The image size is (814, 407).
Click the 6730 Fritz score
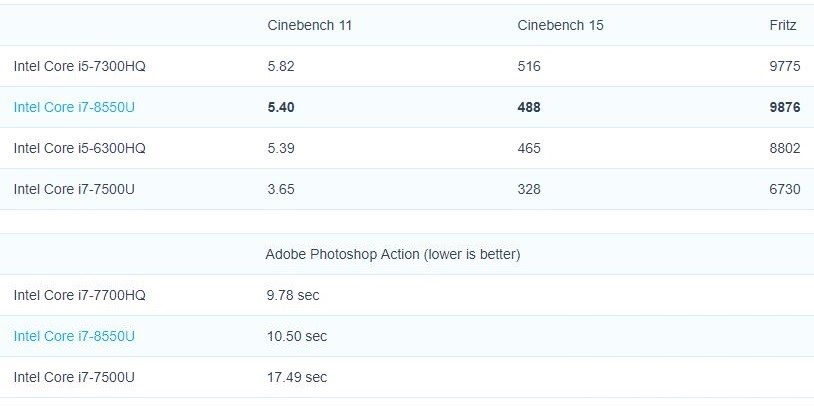pyautogui.click(x=784, y=189)
